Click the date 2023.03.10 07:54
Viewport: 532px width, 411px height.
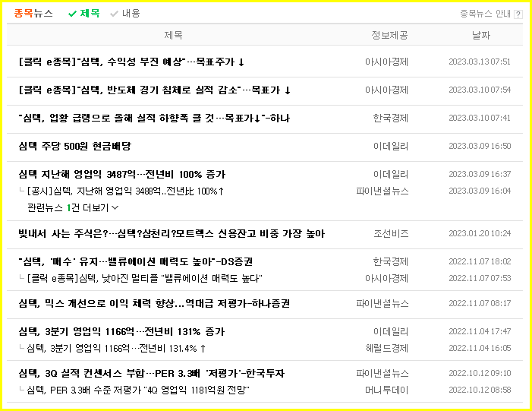480,90
